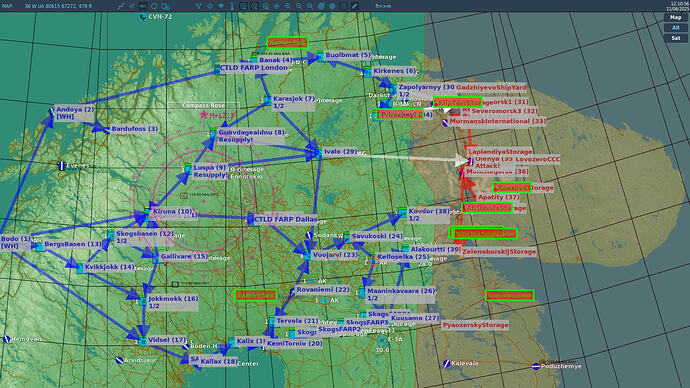Select the route drawing tool in toolbar

(121, 6)
